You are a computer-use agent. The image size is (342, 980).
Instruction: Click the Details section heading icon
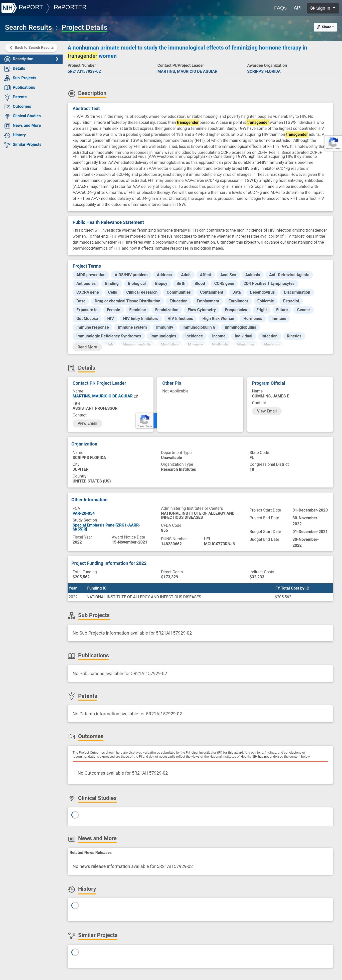pyautogui.click(x=72, y=368)
